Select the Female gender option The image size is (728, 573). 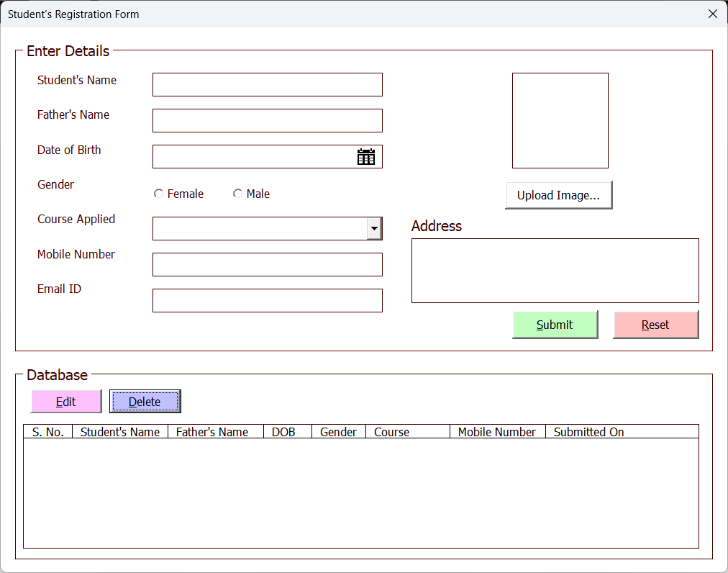[x=178, y=194]
